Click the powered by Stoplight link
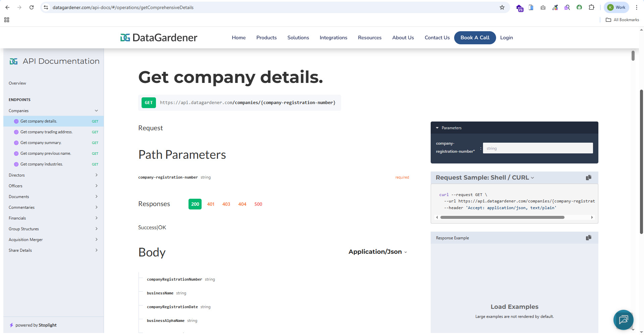This screenshot has height=335, width=644. (36, 325)
